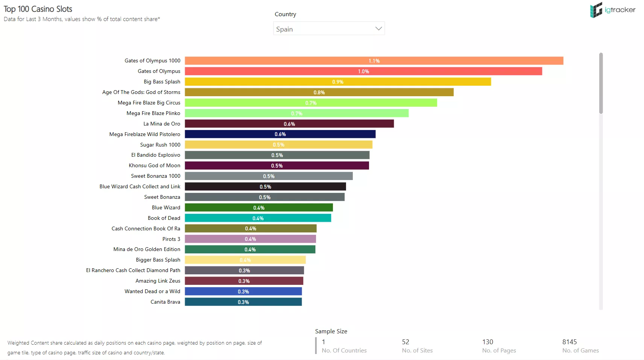This screenshot has height=360, width=644.
Task: Click the igtracker logo icon
Action: coord(596,10)
